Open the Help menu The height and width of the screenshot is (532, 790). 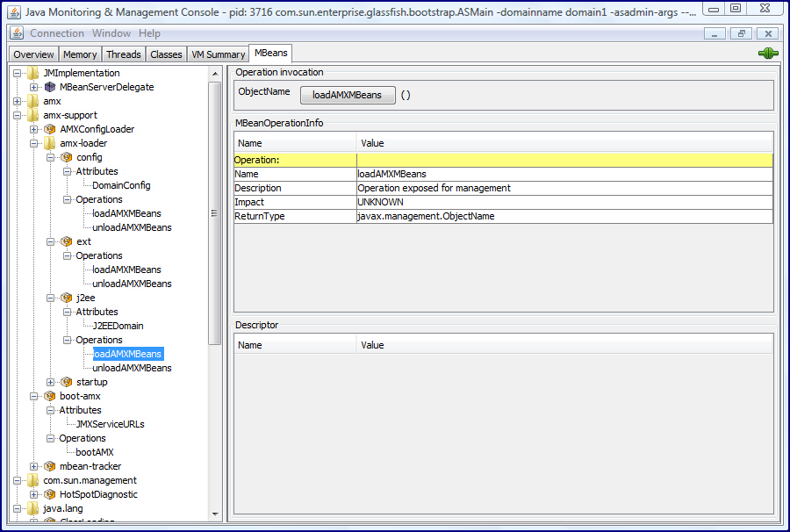tap(149, 33)
